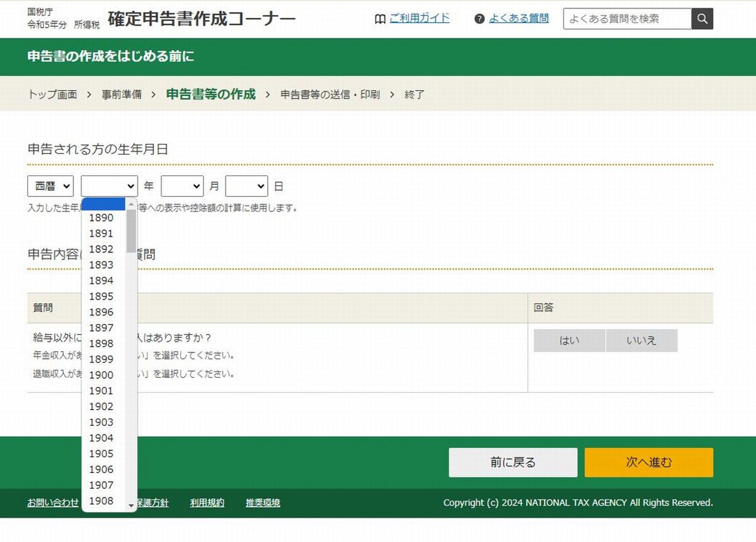The image size is (756, 542).
Task: Choose 1900 from the year list
Action: click(101, 375)
